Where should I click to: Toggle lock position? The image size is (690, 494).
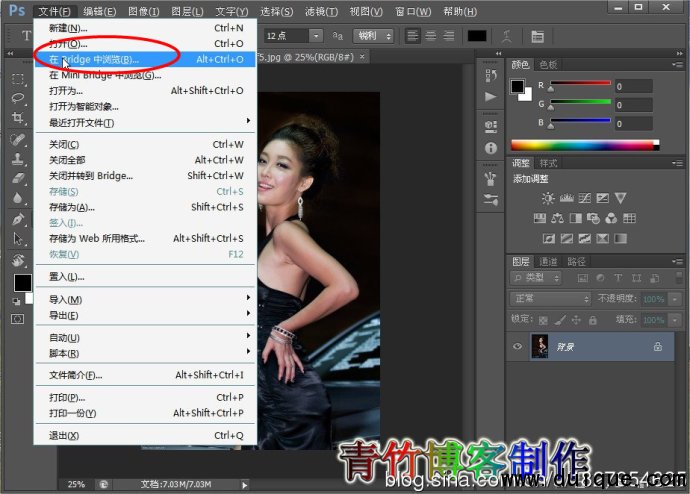coord(576,320)
